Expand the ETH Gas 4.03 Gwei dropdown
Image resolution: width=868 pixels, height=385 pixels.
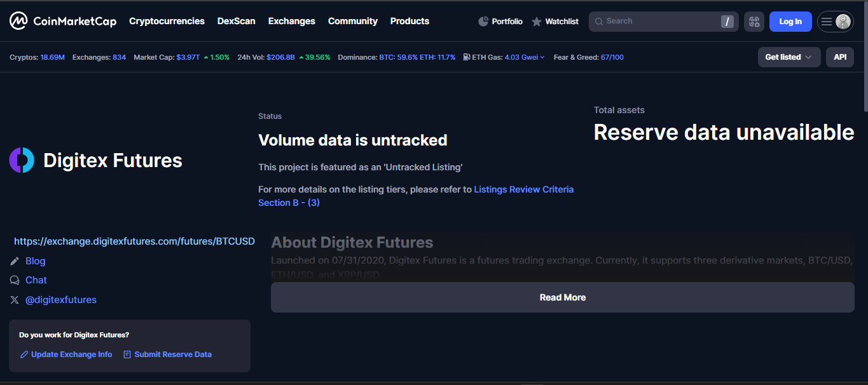pyautogui.click(x=525, y=57)
